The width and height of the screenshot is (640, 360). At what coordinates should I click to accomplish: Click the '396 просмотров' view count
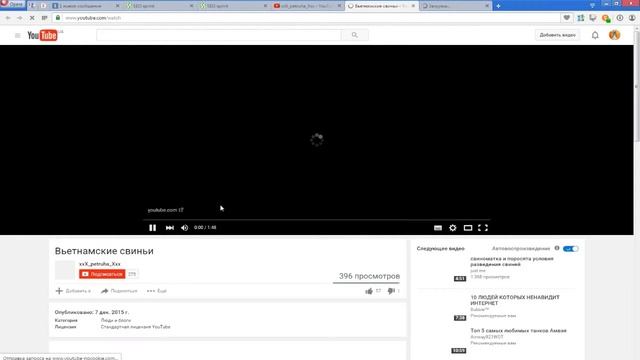tap(369, 276)
